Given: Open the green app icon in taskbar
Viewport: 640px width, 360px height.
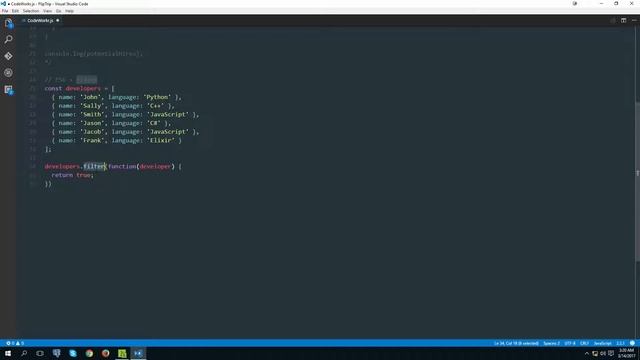Looking at the screenshot, I should click(122, 353).
